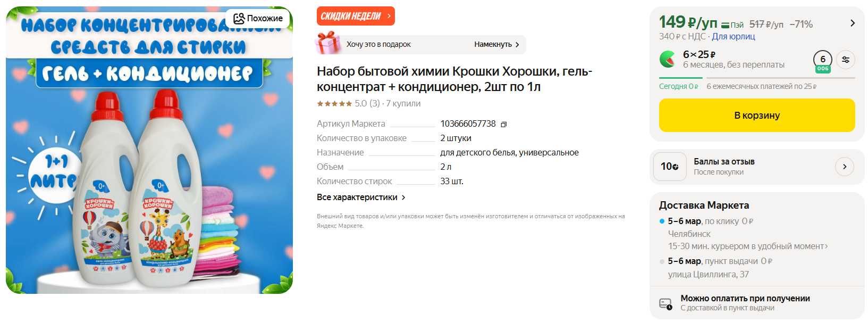Viewport: 868px width, 321px height.
Task: Open installment settings sliders icon
Action: pyautogui.click(x=845, y=60)
